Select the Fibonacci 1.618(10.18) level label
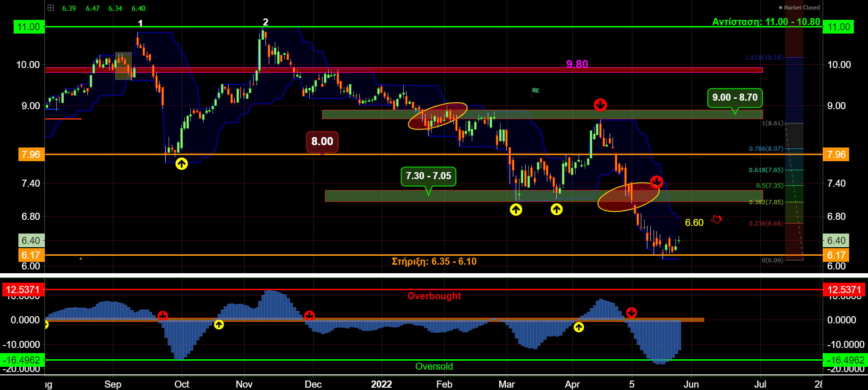 764,58
